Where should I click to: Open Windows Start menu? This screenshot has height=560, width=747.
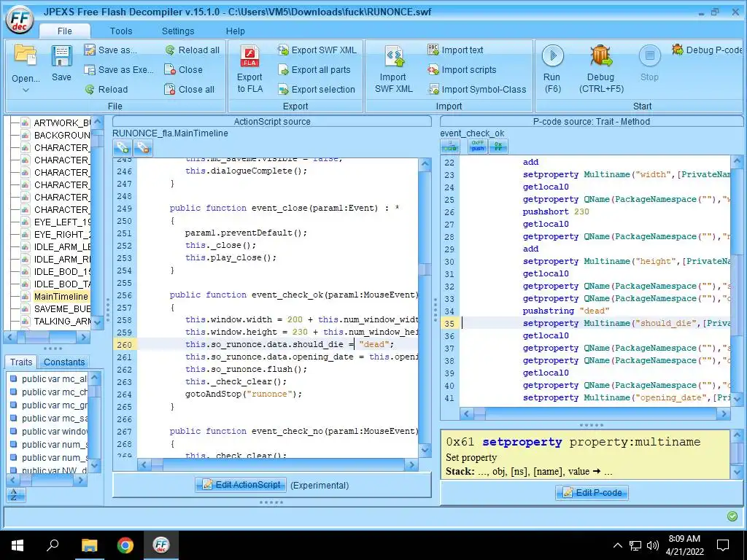18,545
